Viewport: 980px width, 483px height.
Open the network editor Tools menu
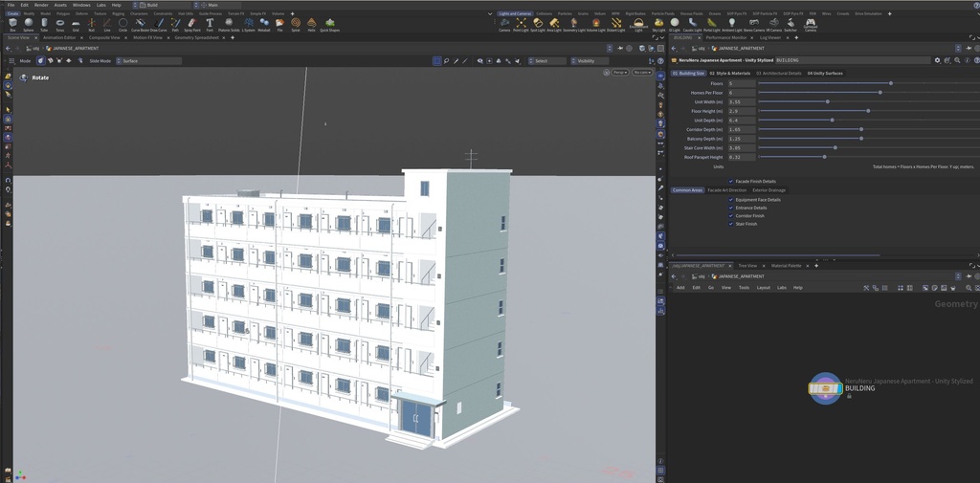point(744,288)
